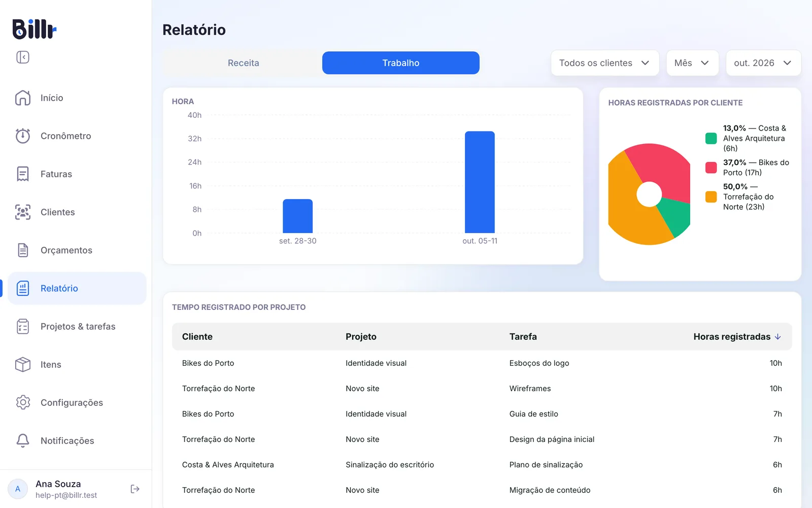
Task: Click the Design da página inicial cell
Action: [x=552, y=439]
